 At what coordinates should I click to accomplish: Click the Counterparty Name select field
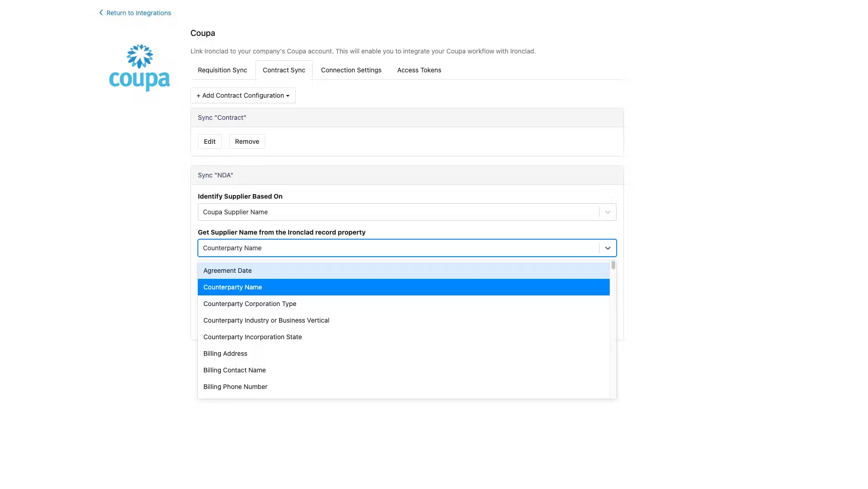407,248
